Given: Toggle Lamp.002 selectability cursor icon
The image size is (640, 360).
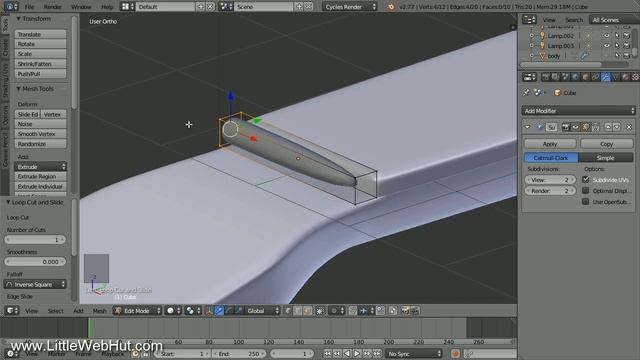Looking at the screenshot, I should [617, 36].
